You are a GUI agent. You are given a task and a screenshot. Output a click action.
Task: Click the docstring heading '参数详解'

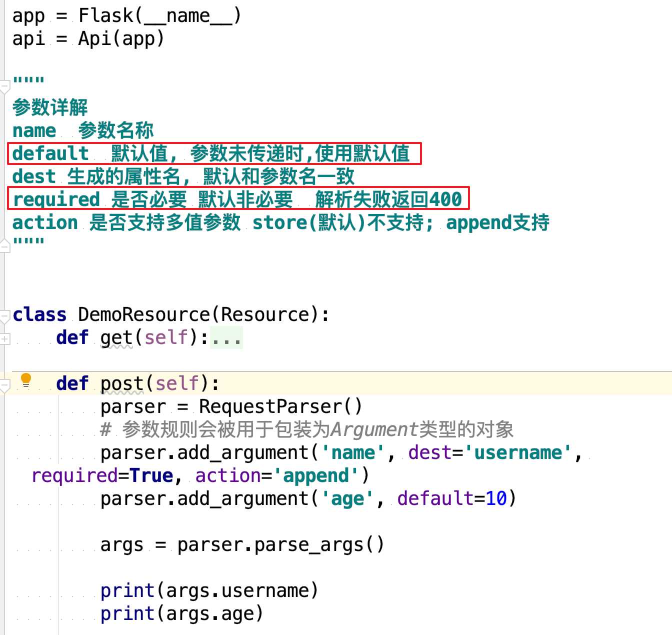point(50,107)
